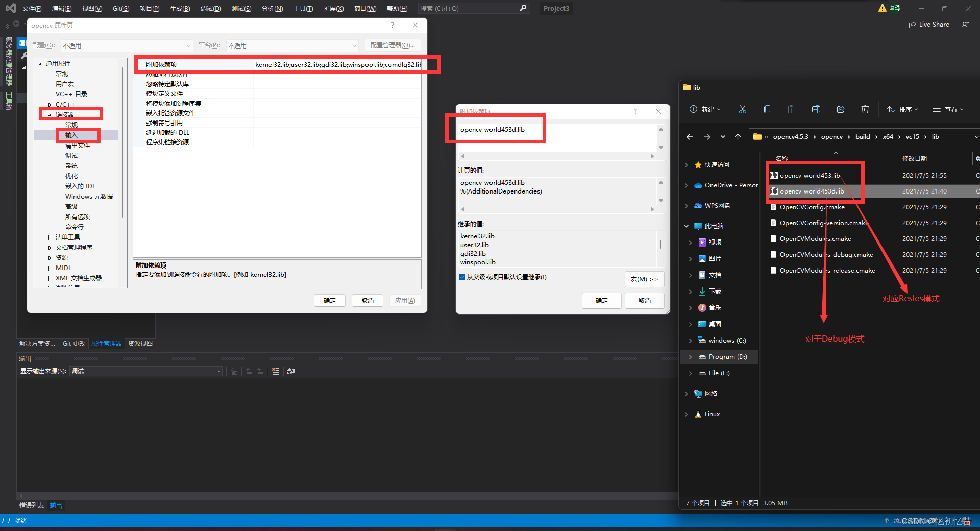Expand Program (D:) drive node

coord(691,357)
